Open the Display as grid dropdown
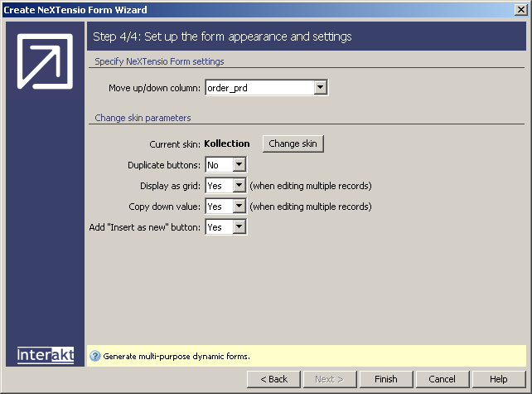The image size is (532, 394). 239,185
